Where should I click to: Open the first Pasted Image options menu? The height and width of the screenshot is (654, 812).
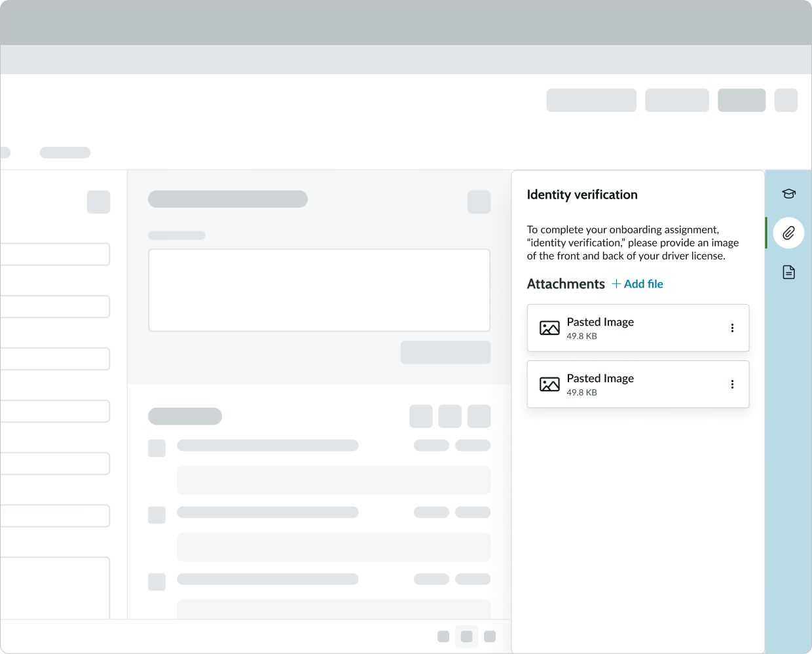[x=732, y=328]
